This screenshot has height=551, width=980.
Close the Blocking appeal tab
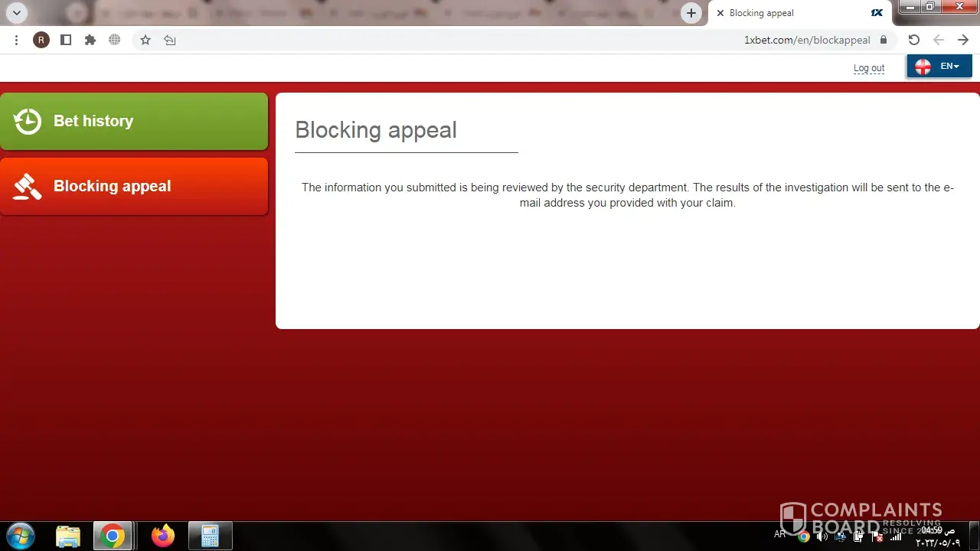click(720, 13)
